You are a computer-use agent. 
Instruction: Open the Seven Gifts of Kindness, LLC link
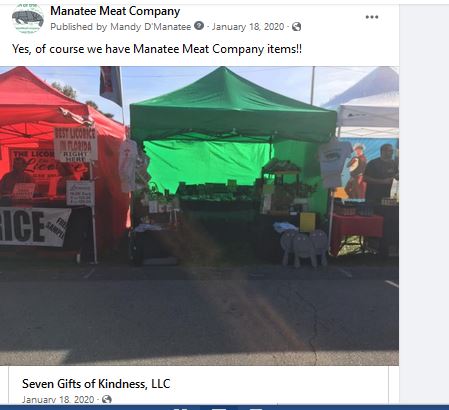[96, 384]
